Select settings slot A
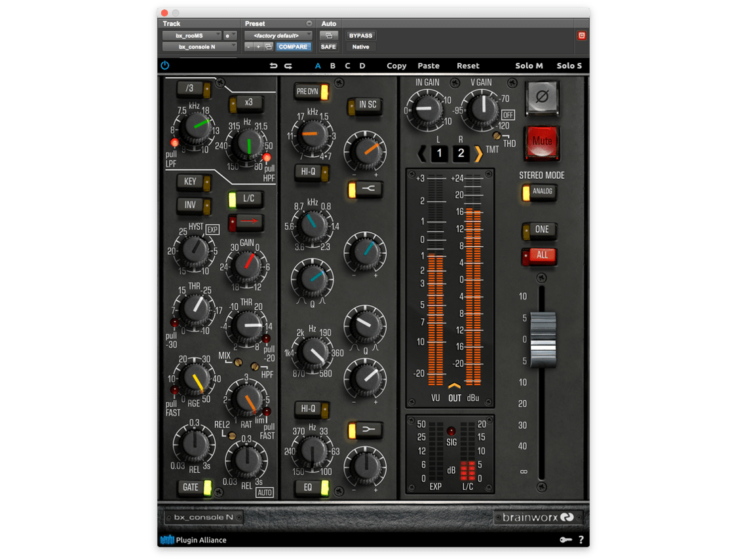The image size is (747, 560). tap(318, 65)
